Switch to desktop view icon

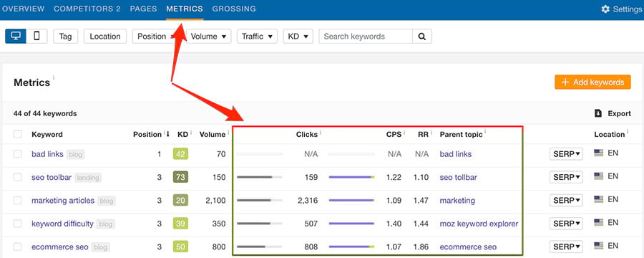point(16,37)
